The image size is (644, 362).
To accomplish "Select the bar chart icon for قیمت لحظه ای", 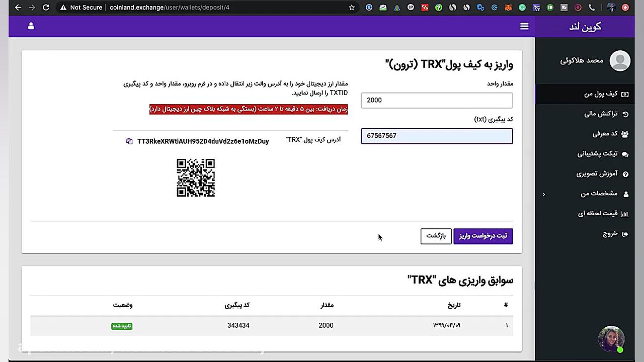I will 624,214.
